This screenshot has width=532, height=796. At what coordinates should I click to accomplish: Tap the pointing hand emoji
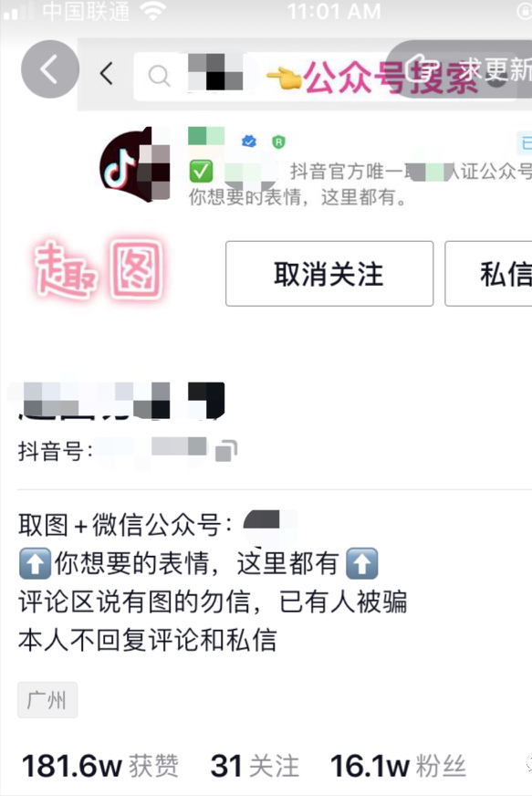[x=285, y=78]
